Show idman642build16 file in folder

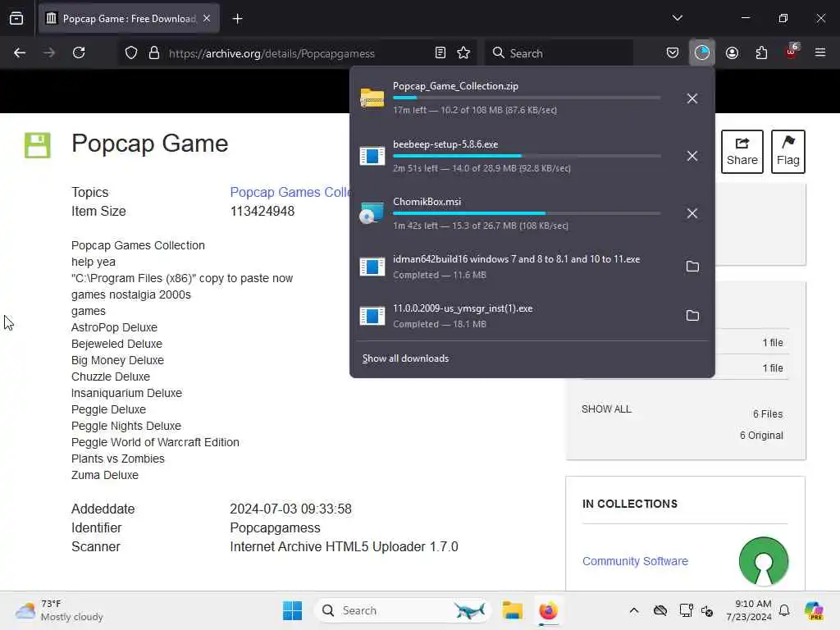(x=692, y=267)
